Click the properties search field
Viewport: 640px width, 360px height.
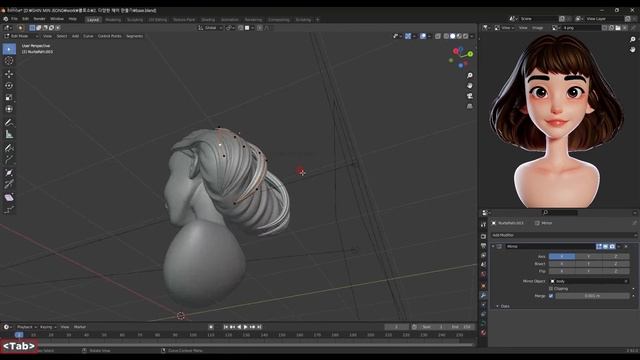pos(559,213)
